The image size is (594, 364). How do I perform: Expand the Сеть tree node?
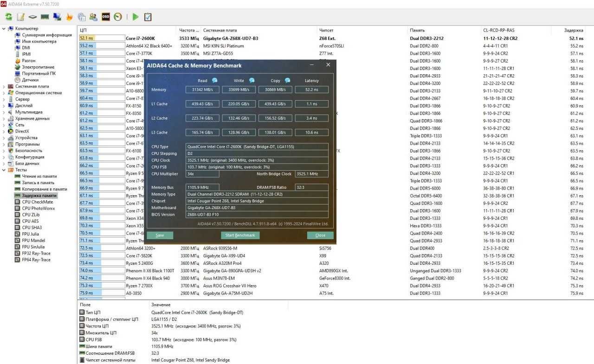[x=4, y=125]
